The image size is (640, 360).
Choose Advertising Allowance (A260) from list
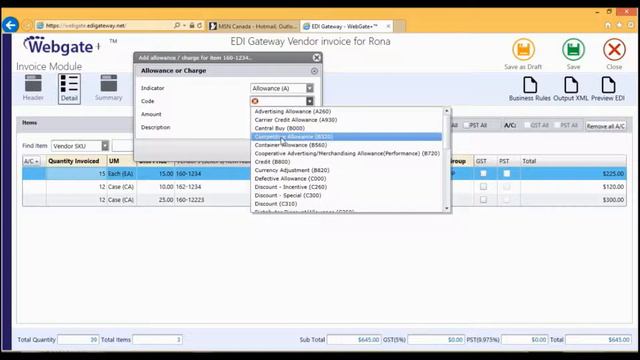click(x=346, y=111)
